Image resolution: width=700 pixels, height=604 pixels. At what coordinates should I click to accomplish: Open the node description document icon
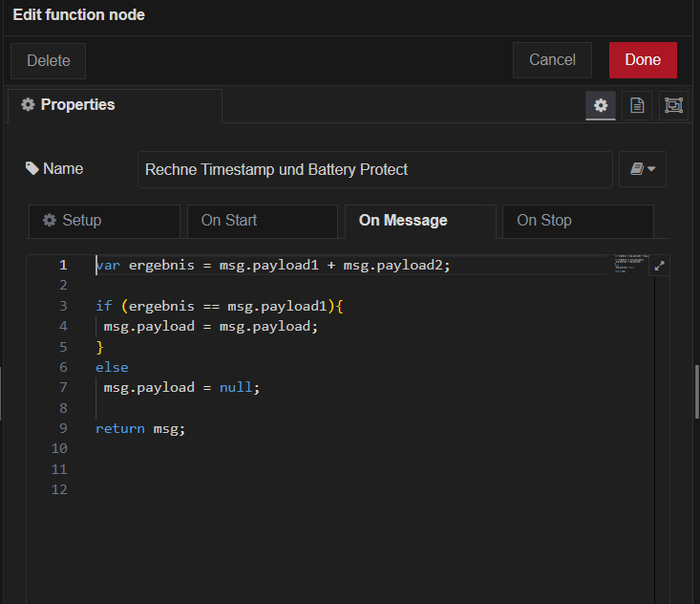click(637, 106)
